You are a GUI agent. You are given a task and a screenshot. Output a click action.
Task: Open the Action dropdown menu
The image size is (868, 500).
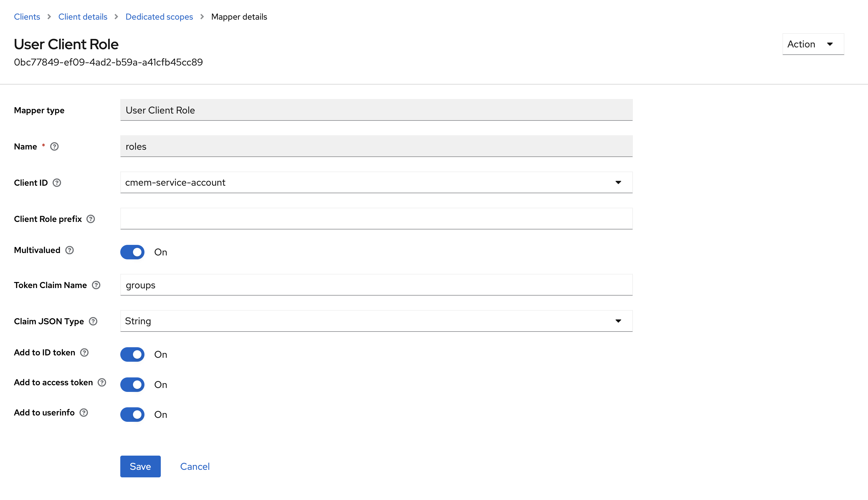tap(813, 44)
